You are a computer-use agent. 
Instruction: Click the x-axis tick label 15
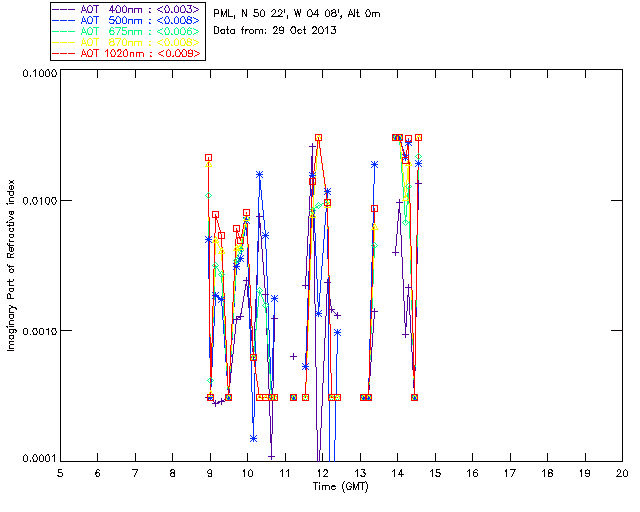coord(435,473)
